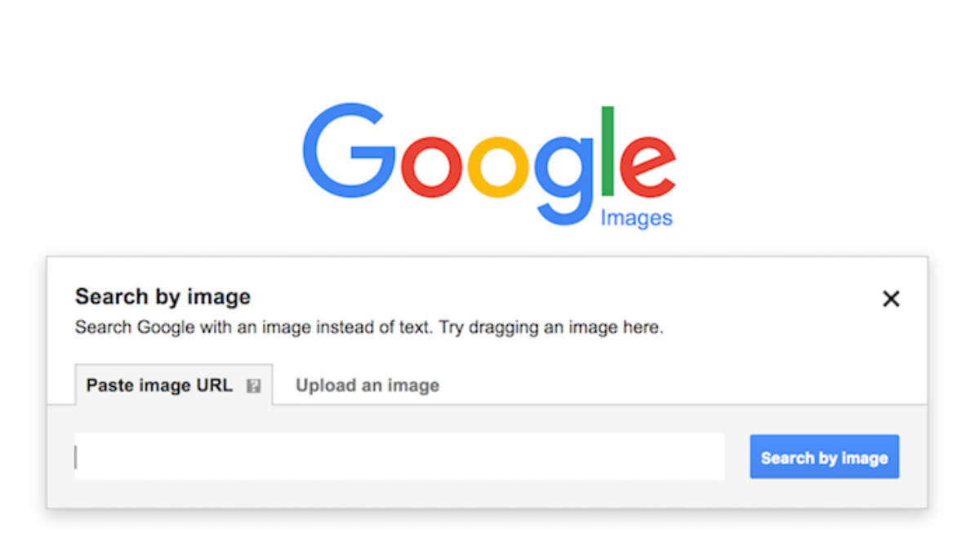Click the help icon beside Paste image URL

click(254, 386)
